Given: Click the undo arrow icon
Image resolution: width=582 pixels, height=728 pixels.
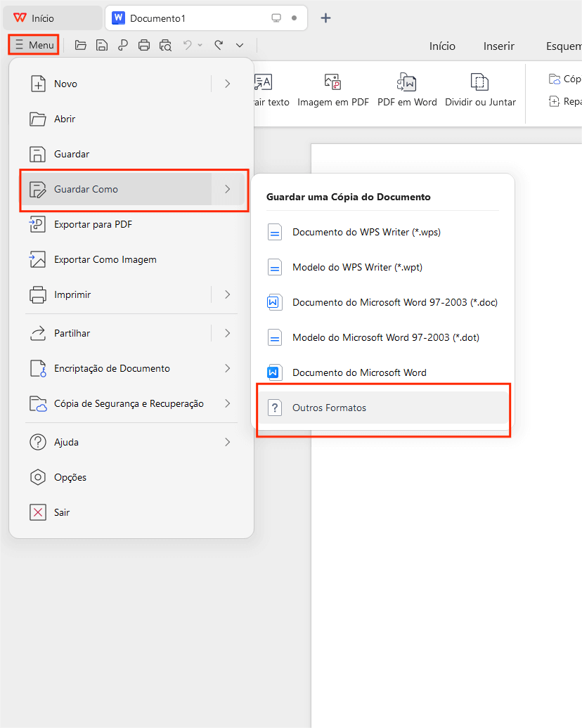Looking at the screenshot, I should pos(187,44).
